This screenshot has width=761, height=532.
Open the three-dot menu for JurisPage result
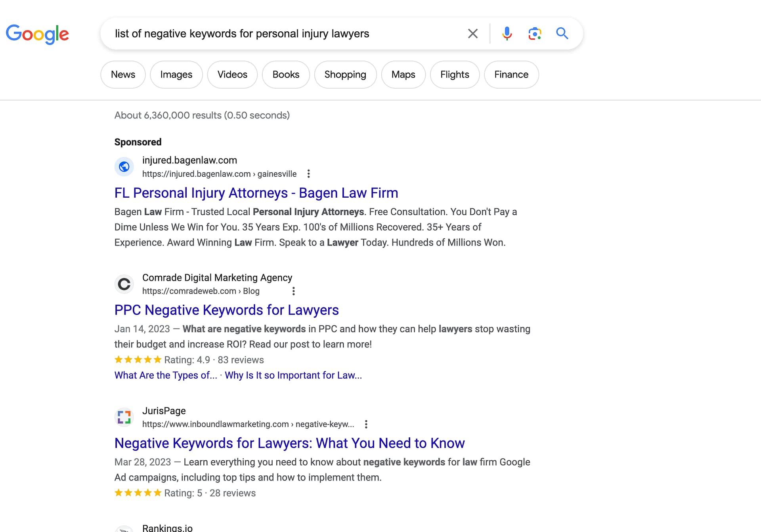coord(366,424)
